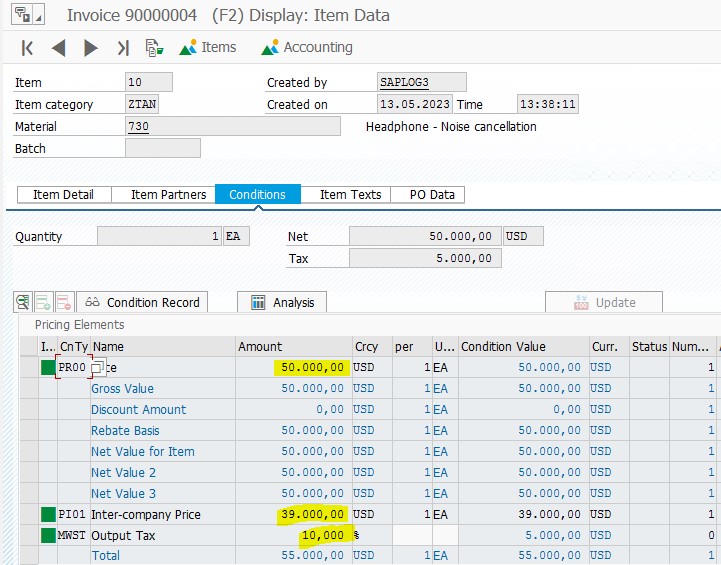Select the MWST condition type cell
The image size is (721, 565).
coord(72,536)
